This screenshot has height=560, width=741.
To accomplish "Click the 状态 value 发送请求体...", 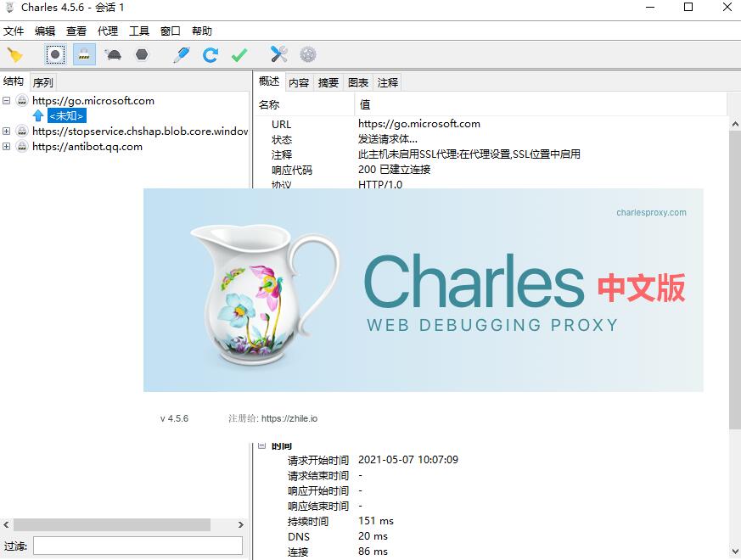I will [x=388, y=139].
